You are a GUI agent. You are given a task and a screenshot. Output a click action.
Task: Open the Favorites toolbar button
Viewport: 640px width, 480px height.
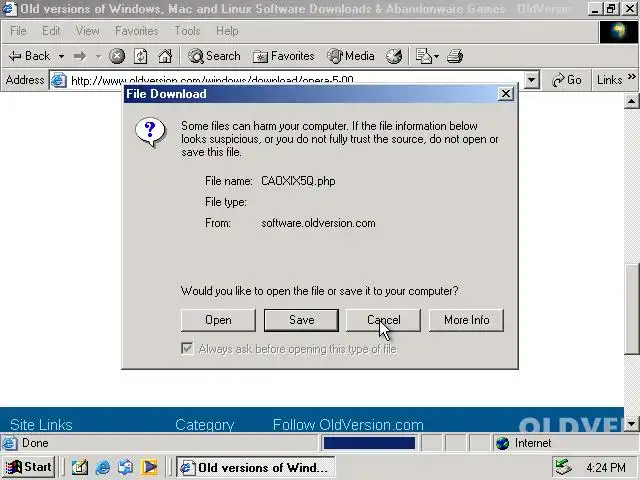pyautogui.click(x=284, y=56)
